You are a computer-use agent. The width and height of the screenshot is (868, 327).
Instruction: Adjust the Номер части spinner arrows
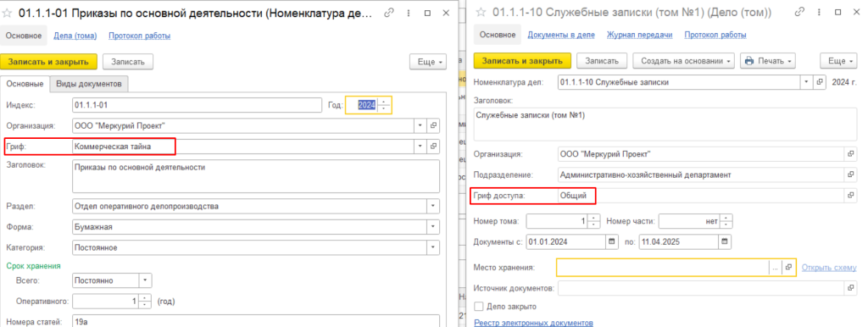(x=726, y=221)
